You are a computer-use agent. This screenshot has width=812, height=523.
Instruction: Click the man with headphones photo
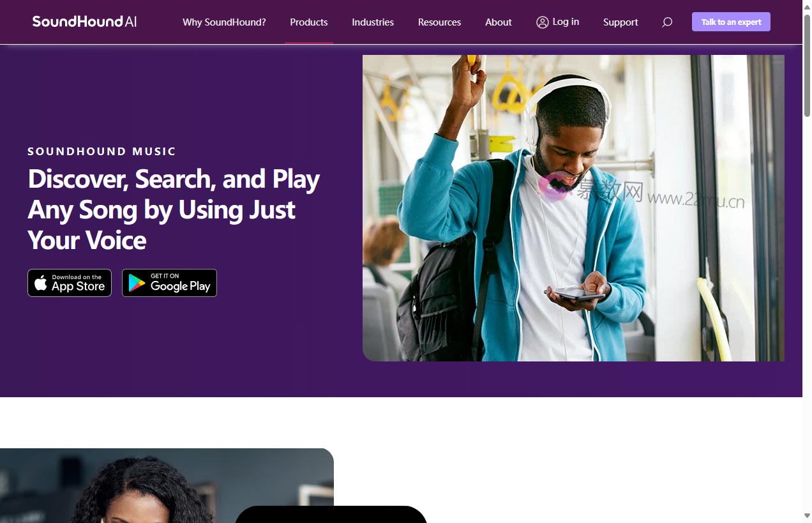point(573,208)
